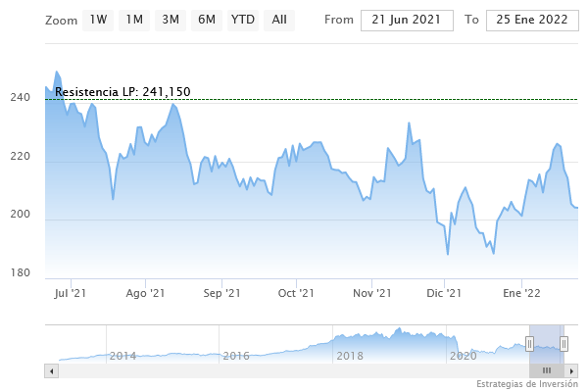Show All historical data
Viewport: 588px width, 392px height.
pos(279,20)
